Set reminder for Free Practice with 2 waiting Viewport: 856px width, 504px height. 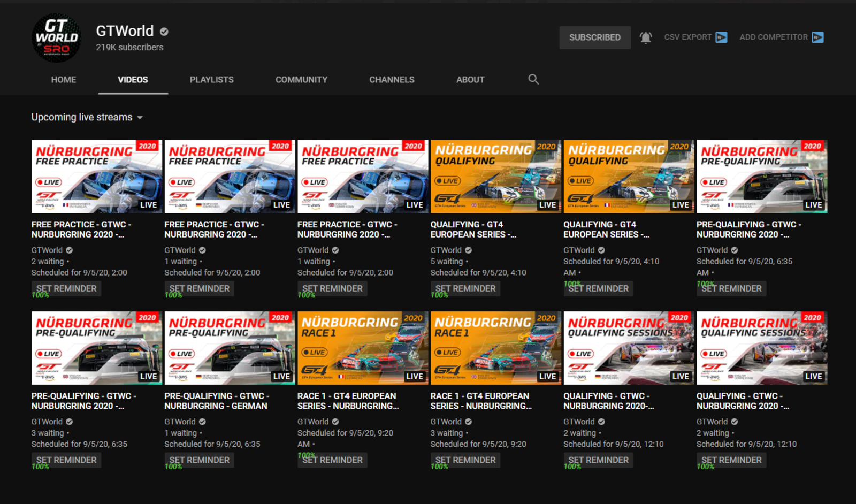[66, 288]
